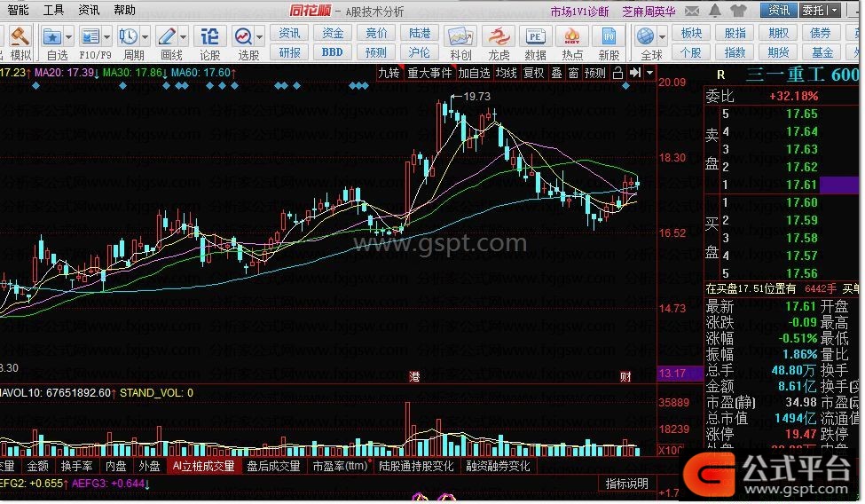The image size is (865, 504).
Task: Open the 模拟 simulated trading gavel icon
Action: 20,36
